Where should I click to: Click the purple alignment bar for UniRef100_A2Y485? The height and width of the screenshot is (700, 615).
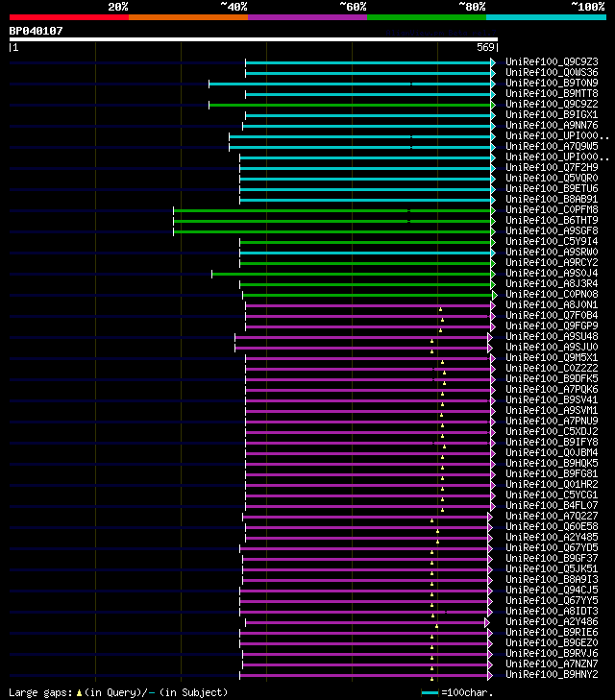[x=367, y=538]
